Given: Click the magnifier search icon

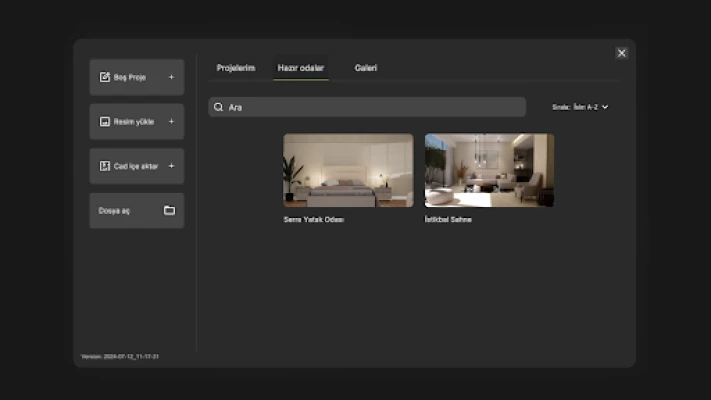Looking at the screenshot, I should click(219, 107).
